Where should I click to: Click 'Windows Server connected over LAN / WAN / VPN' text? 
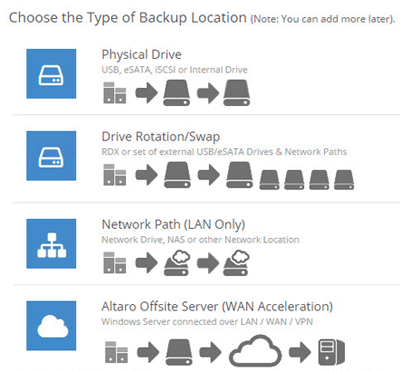(207, 322)
